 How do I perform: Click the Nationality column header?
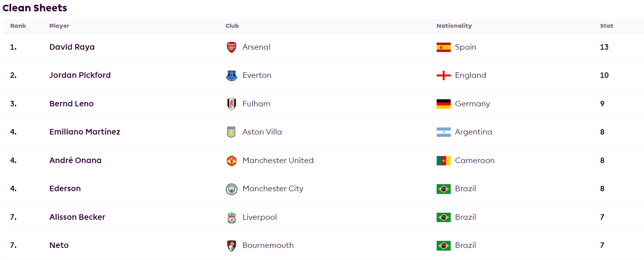pyautogui.click(x=454, y=26)
